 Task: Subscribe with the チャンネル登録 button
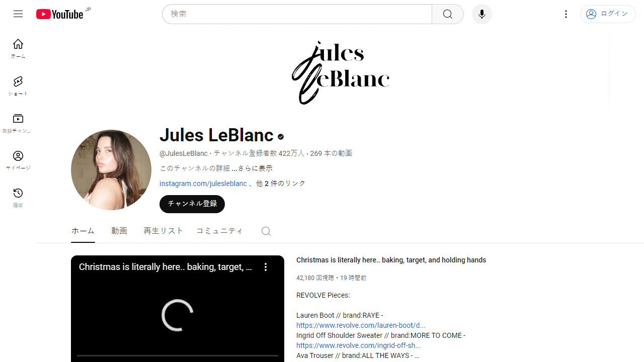click(192, 204)
